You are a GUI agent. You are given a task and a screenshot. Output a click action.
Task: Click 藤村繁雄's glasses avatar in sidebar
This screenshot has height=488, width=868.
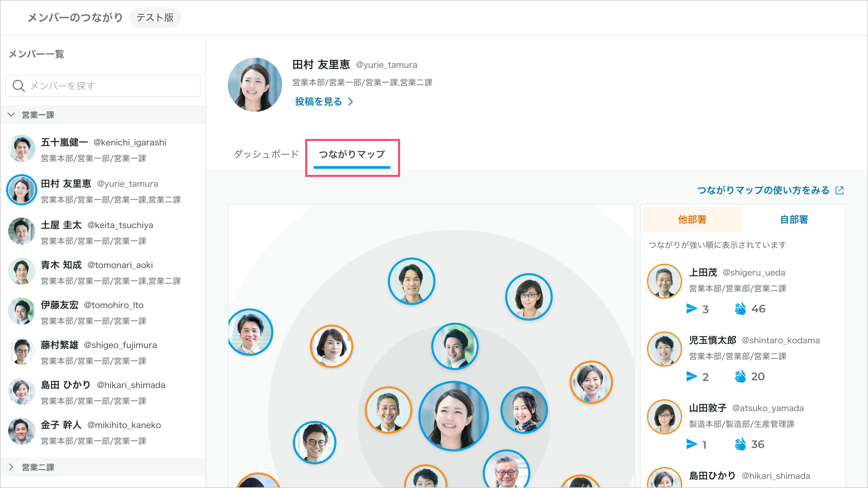(22, 351)
